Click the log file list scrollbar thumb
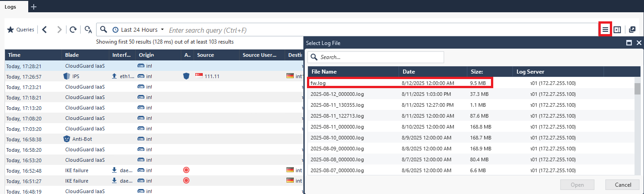Viewport: 644px width, 194px height. 637,89
